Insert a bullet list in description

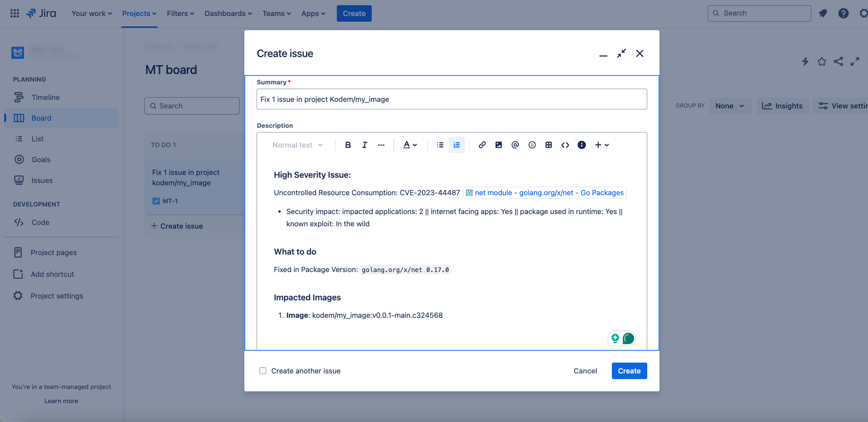pyautogui.click(x=440, y=145)
